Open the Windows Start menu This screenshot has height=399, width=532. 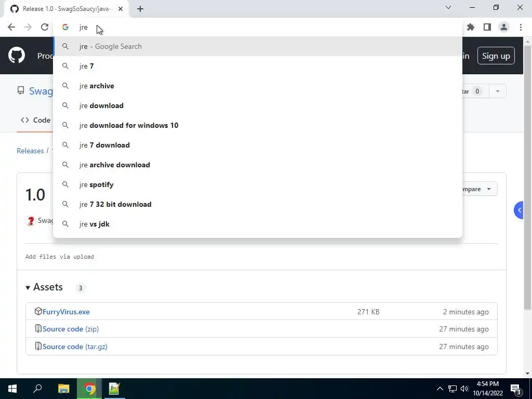12,389
